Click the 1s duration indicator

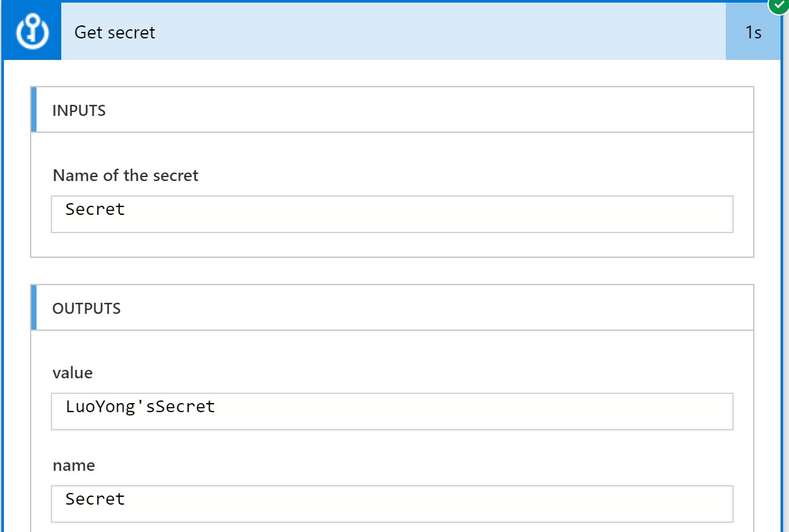(753, 32)
